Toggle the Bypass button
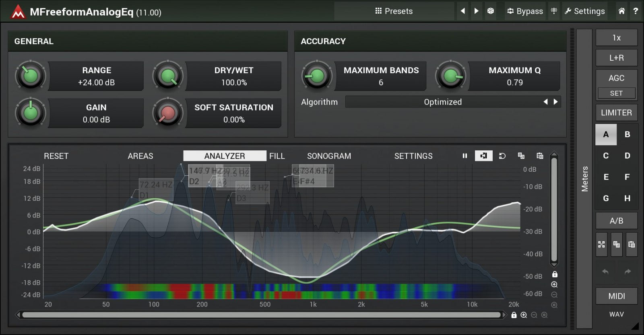Screen dimensions: 644x335 tap(525, 11)
